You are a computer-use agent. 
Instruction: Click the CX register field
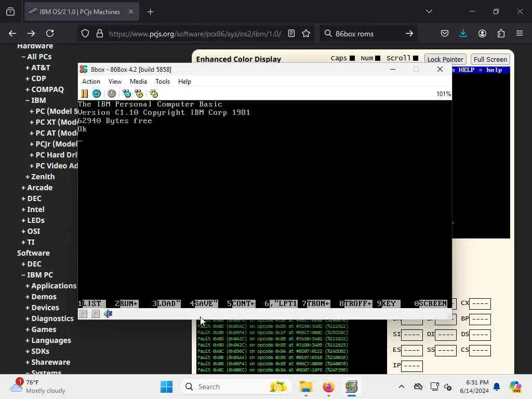(480, 303)
